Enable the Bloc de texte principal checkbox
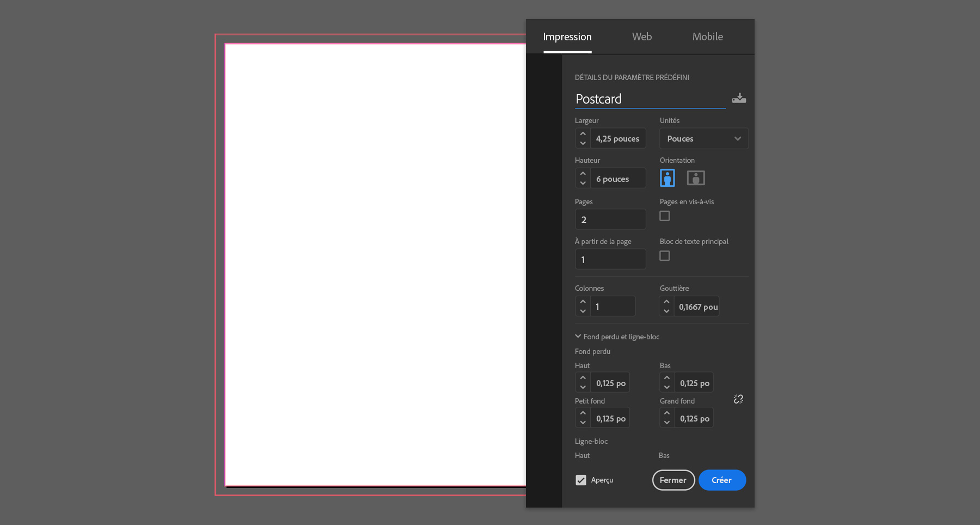Screen dimensions: 980x525 [x=665, y=256]
